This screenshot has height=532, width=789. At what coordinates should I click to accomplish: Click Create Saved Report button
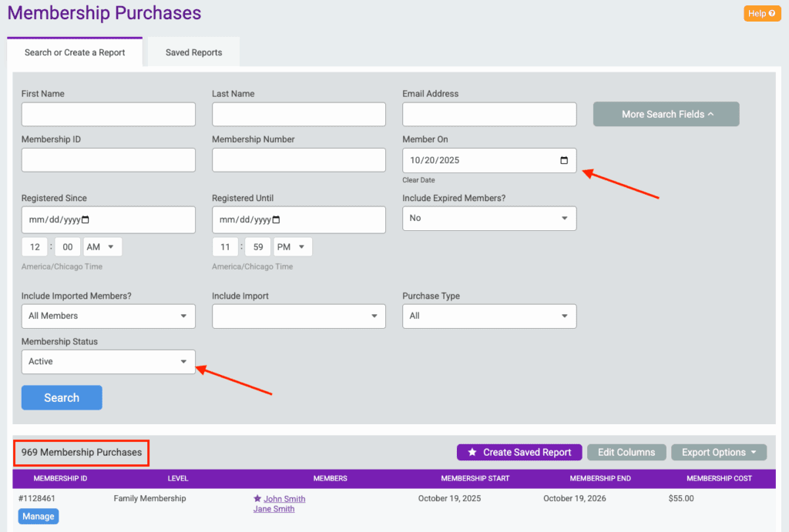(519, 452)
